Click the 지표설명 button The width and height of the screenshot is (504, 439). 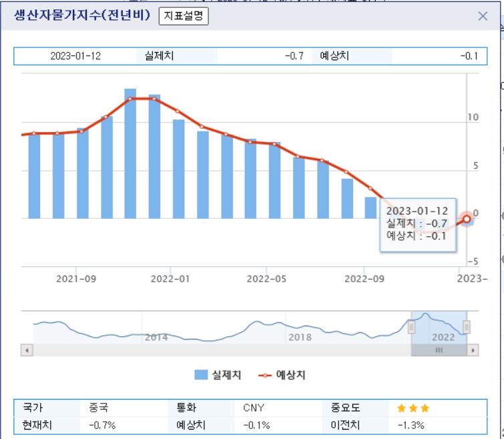point(184,16)
